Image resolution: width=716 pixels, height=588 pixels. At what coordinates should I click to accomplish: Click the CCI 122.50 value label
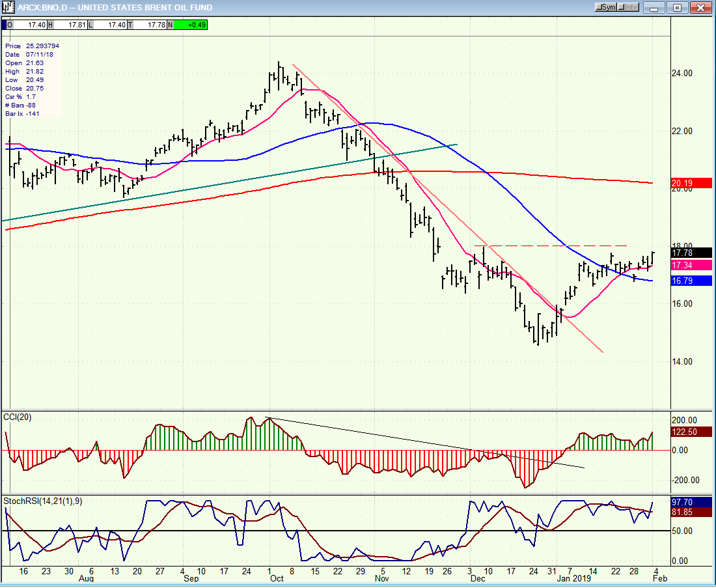[x=691, y=432]
